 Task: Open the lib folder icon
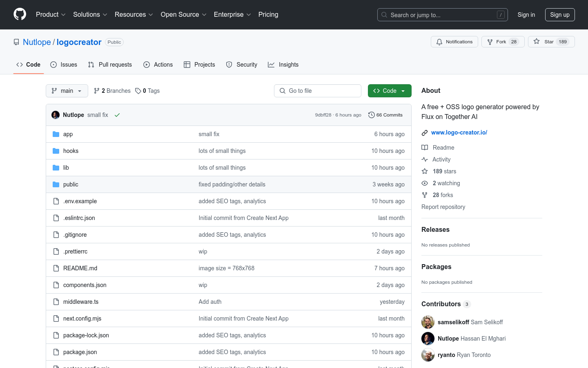[x=56, y=168]
